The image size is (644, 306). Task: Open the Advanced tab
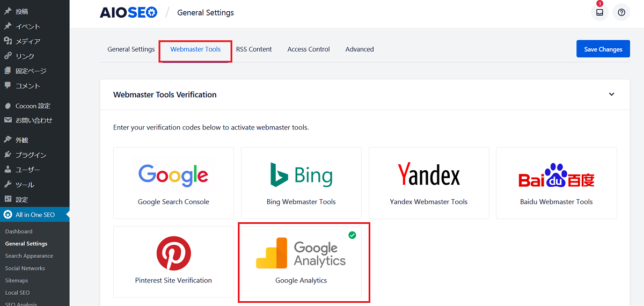coord(360,49)
